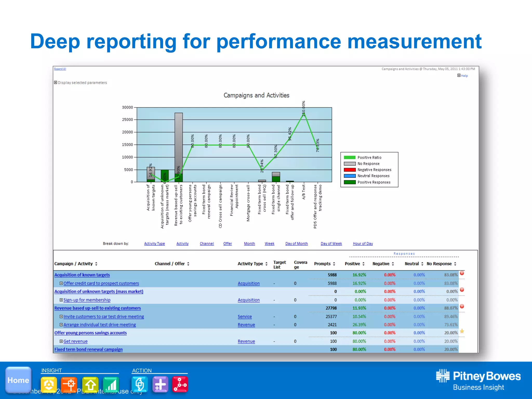Image resolution: width=532 pixels, height=399 pixels.
Task: Click the purple plus Action icon
Action: pyautogui.click(x=160, y=384)
